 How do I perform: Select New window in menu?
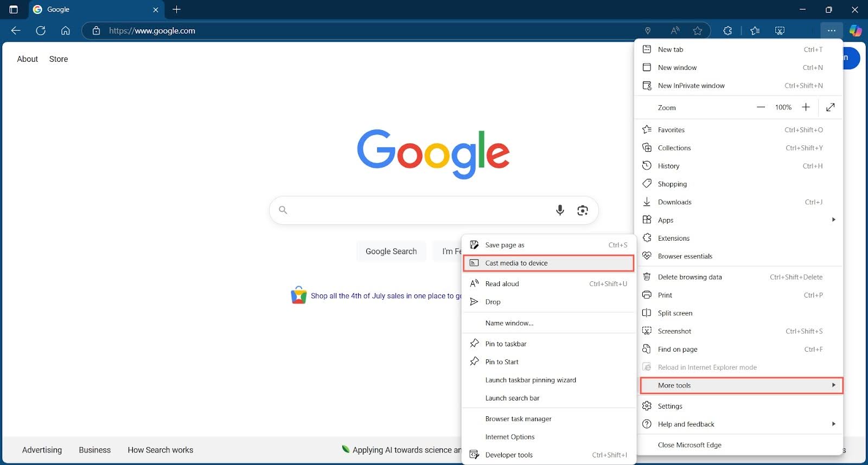[738, 67]
